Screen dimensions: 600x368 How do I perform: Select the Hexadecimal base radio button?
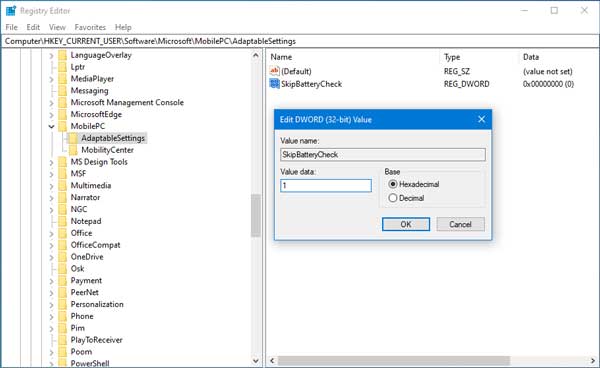[x=393, y=184]
